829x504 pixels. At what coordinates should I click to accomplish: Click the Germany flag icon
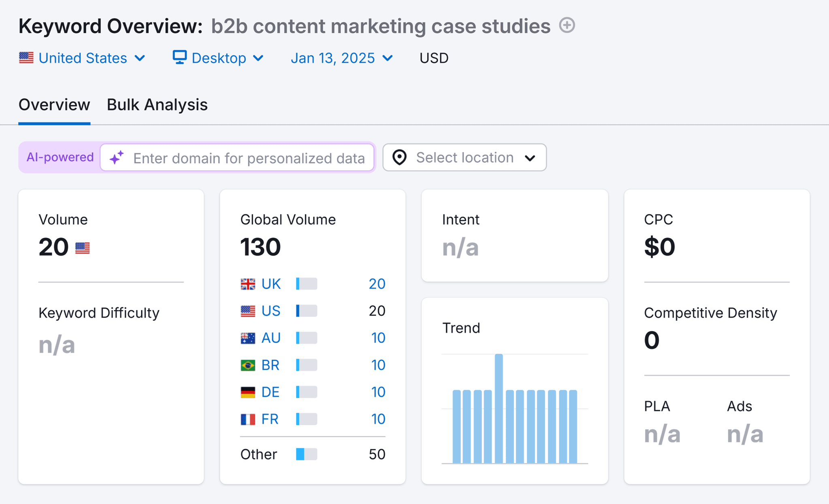click(247, 392)
